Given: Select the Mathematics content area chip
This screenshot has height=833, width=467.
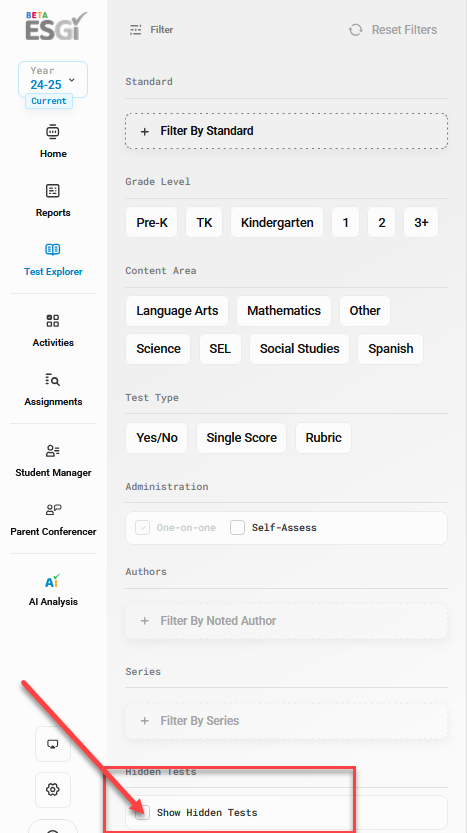Looking at the screenshot, I should pos(284,311).
